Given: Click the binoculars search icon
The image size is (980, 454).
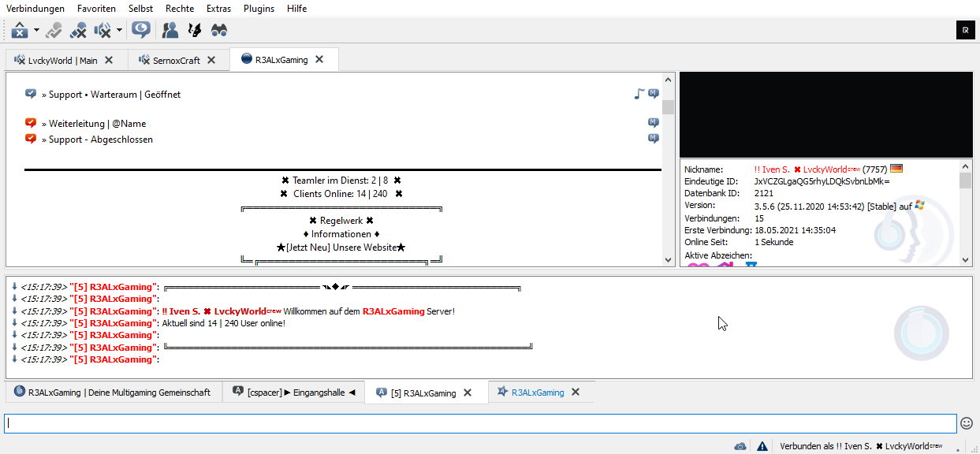Looking at the screenshot, I should pos(218,31).
